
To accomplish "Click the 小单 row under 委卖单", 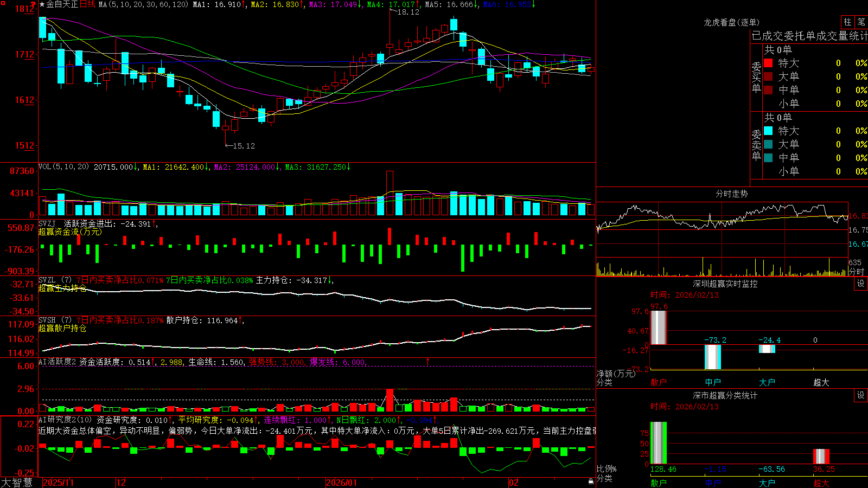I will pyautogui.click(x=815, y=171).
